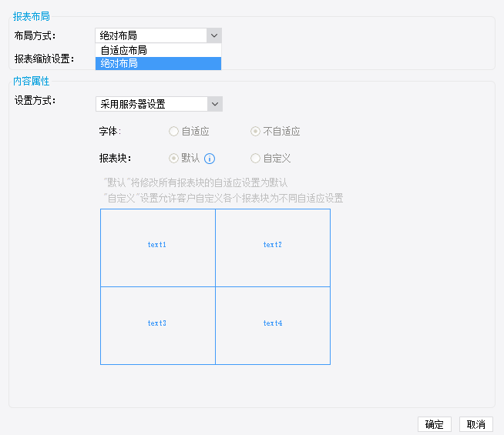Click the hint line starting with "自定义"设置允许
The image size is (504, 435).
(x=223, y=198)
